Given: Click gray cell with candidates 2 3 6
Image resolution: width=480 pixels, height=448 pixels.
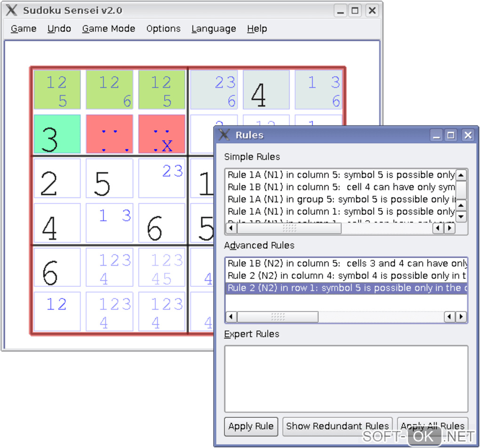Looking at the screenshot, I should (214, 90).
